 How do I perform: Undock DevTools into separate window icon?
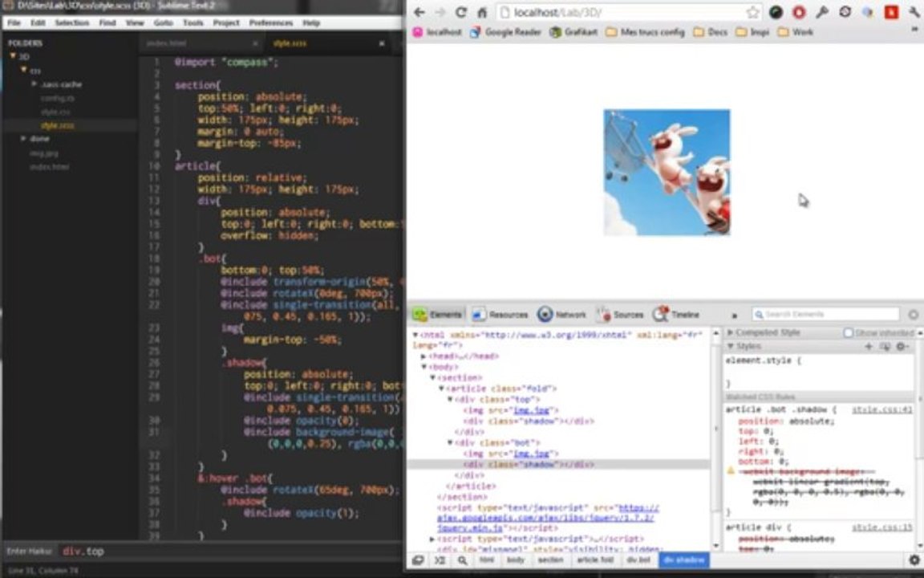pos(418,560)
